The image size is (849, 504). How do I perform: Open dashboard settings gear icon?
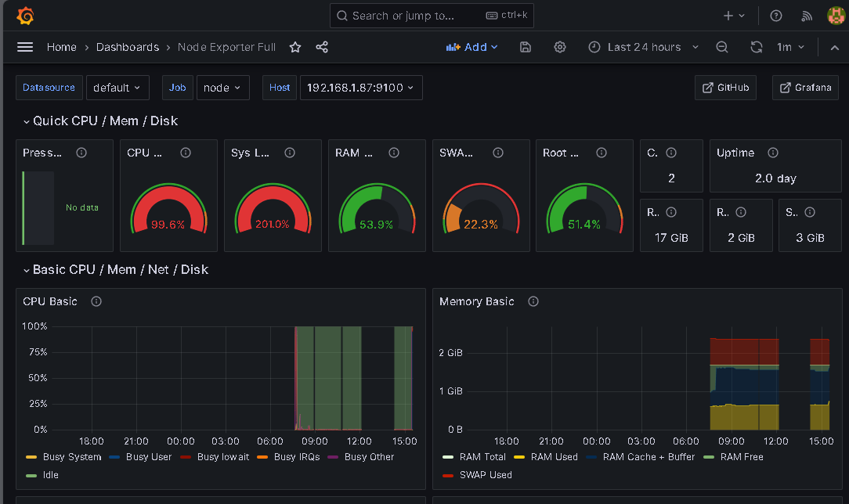click(x=560, y=47)
